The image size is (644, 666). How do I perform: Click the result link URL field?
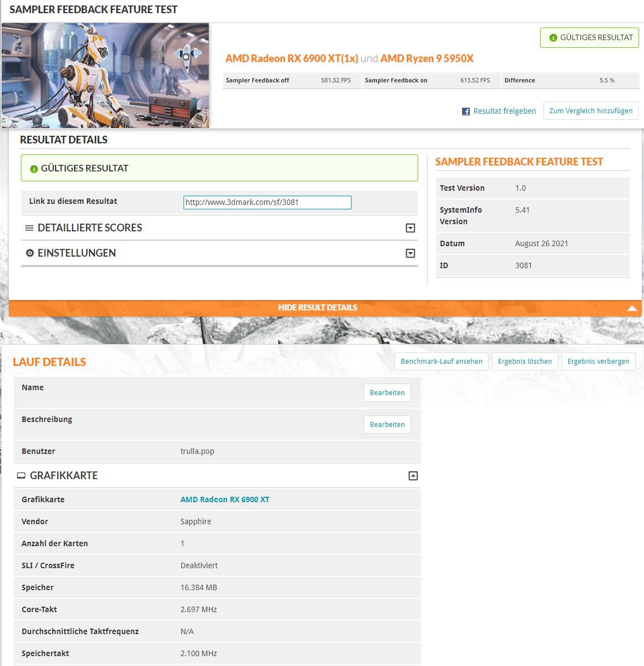click(267, 202)
